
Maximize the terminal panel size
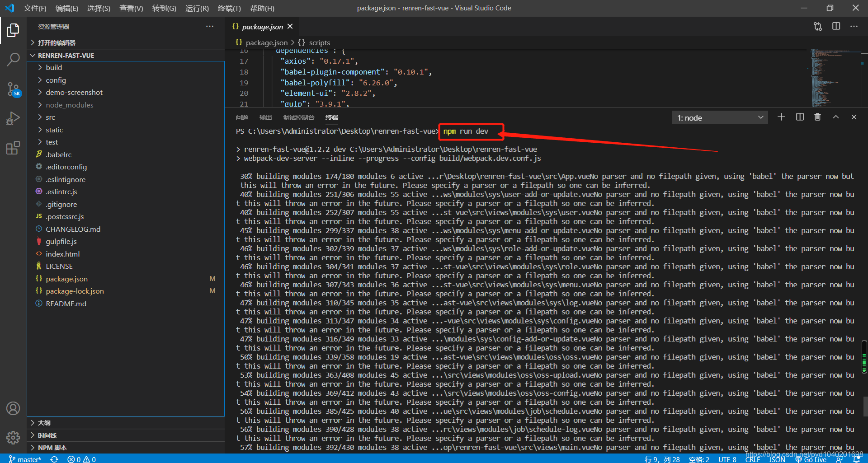836,117
